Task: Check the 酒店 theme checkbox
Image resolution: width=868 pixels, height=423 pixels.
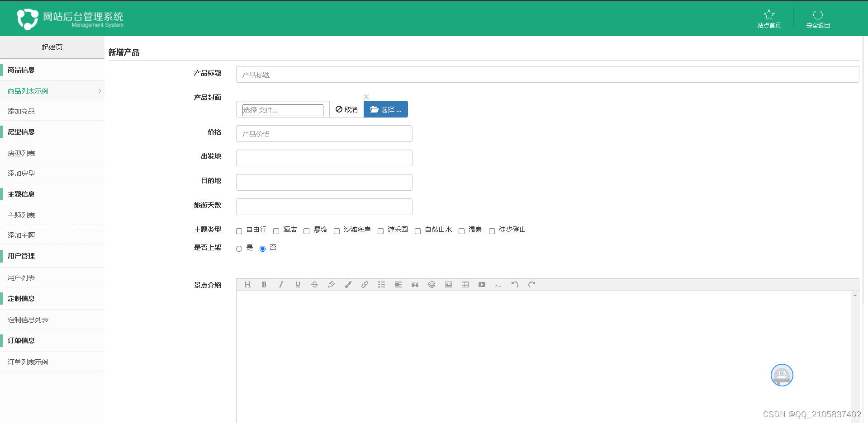Action: click(276, 231)
